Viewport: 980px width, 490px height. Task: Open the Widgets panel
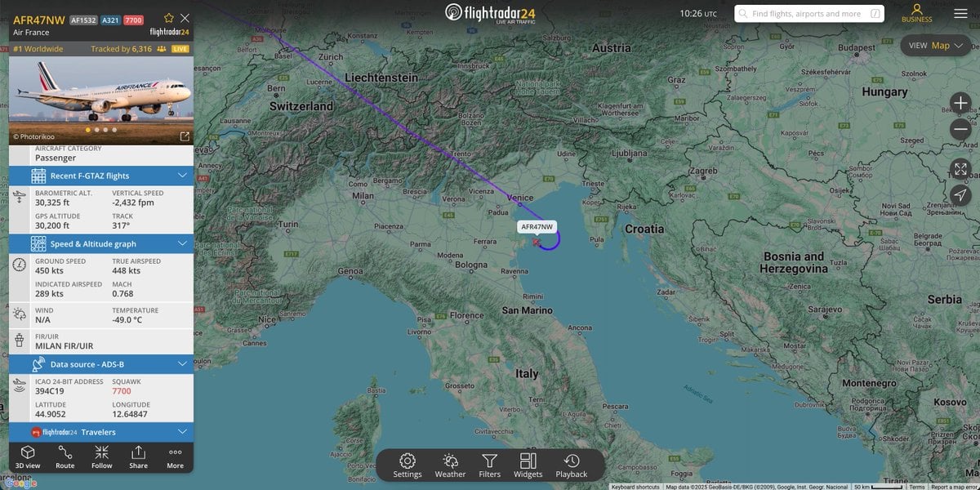click(x=528, y=465)
